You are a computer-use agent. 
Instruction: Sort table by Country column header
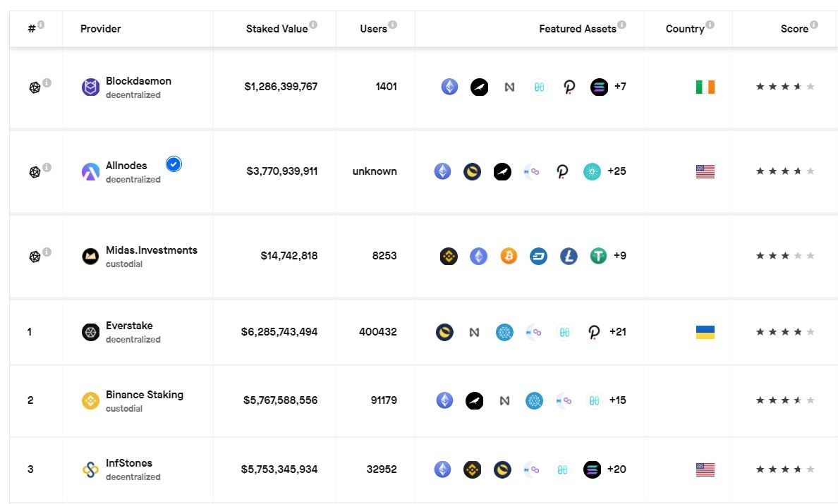coord(685,29)
